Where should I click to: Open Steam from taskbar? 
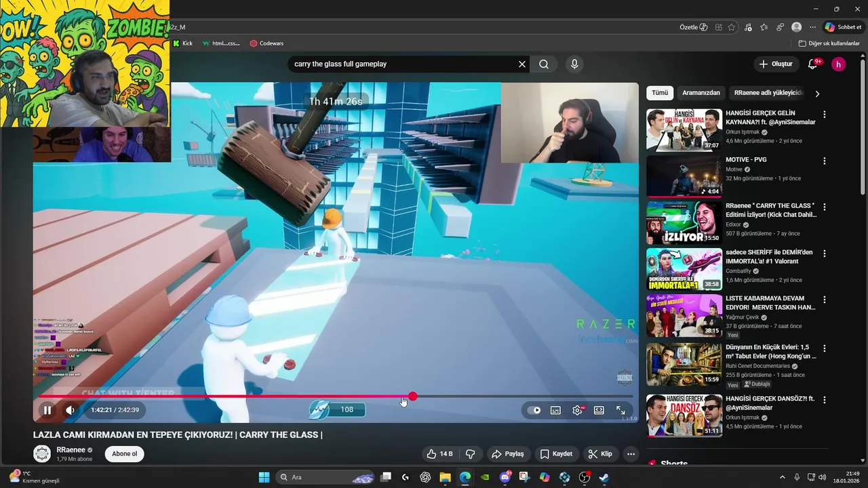(x=604, y=477)
